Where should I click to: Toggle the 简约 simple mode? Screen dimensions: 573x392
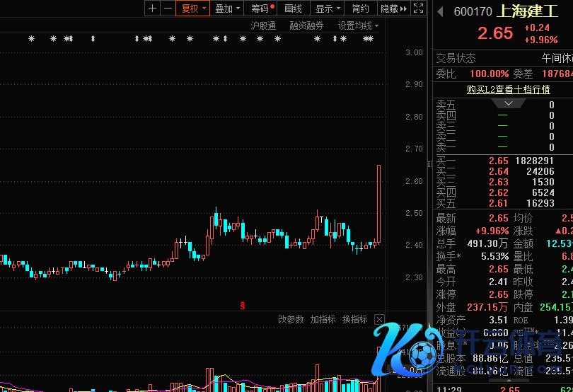tap(360, 8)
